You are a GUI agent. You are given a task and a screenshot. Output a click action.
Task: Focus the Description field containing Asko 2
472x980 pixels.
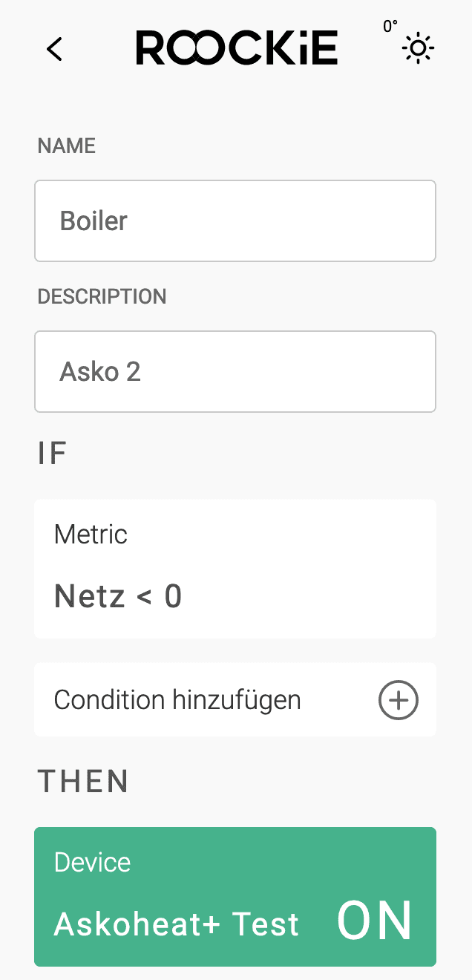coord(235,371)
